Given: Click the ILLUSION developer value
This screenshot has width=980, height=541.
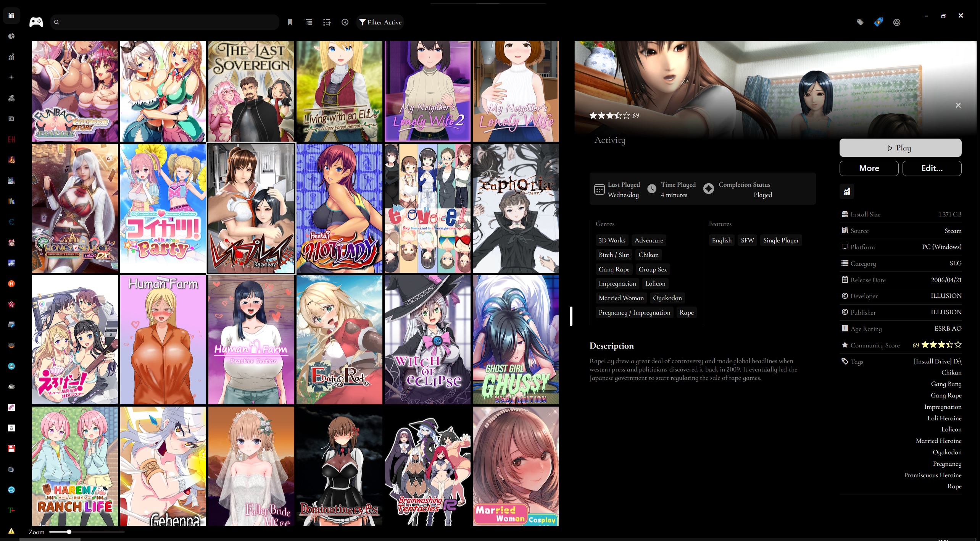Looking at the screenshot, I should tap(946, 296).
